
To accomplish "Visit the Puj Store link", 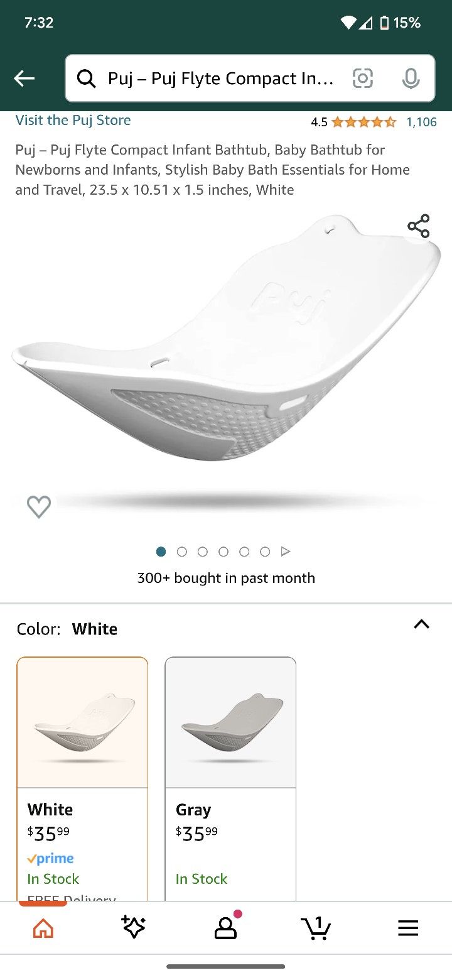I will [73, 121].
